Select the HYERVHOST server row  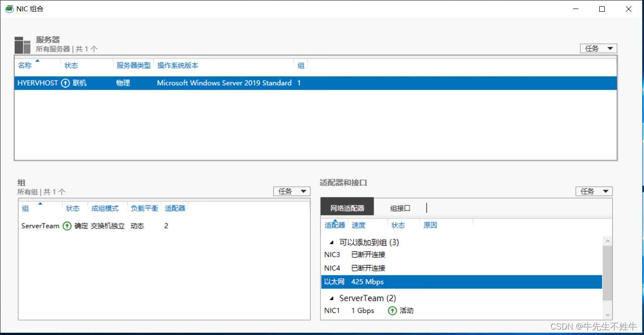point(315,83)
